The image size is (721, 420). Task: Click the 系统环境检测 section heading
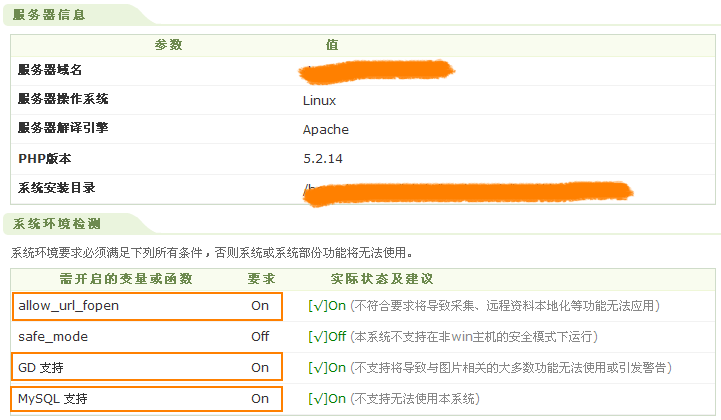point(56,224)
